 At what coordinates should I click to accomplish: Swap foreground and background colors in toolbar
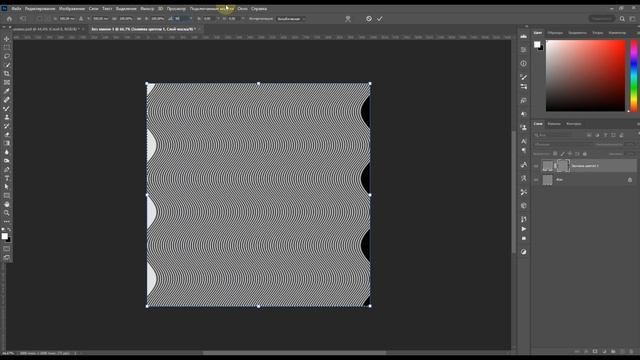click(9, 230)
